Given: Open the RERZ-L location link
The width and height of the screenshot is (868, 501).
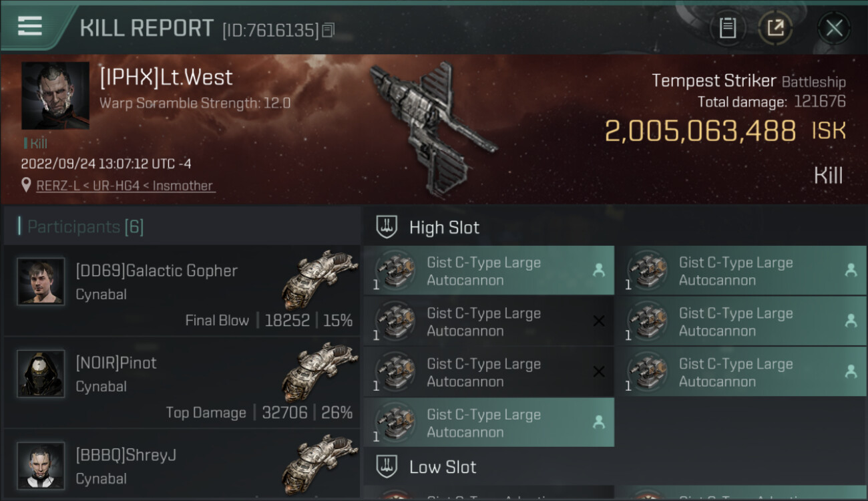Looking at the screenshot, I should [126, 186].
